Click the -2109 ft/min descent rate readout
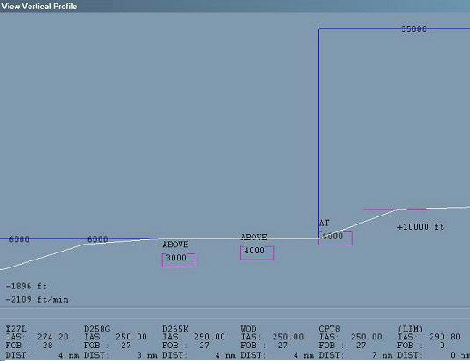This screenshot has height=361, width=470. tap(37, 299)
